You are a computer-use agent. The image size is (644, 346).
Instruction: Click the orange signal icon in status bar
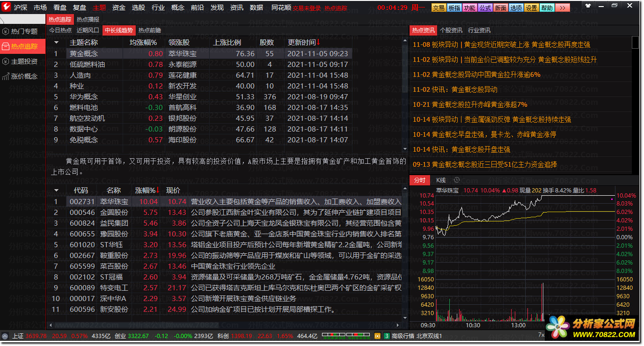point(377,336)
